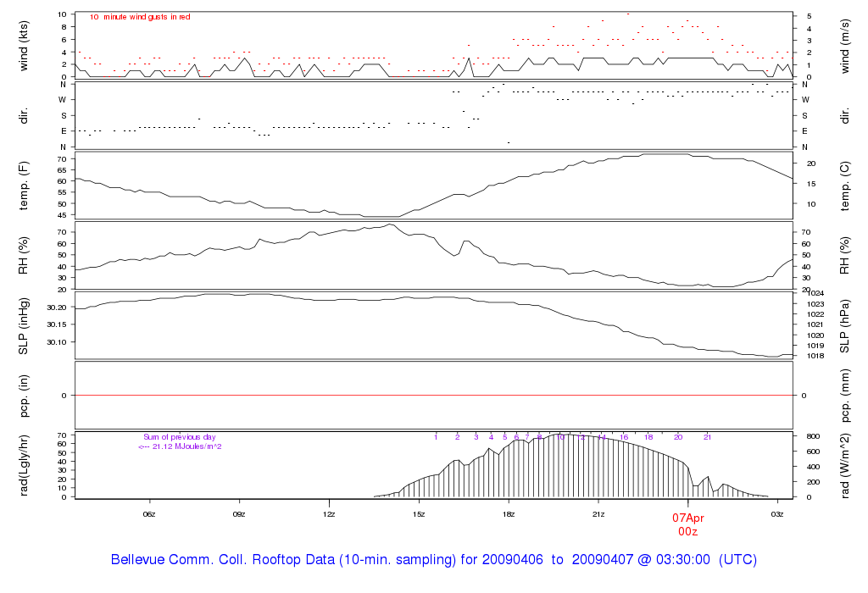The image size is (868, 593).
Task: Click the purple '16' hour marker
Action: point(624,437)
